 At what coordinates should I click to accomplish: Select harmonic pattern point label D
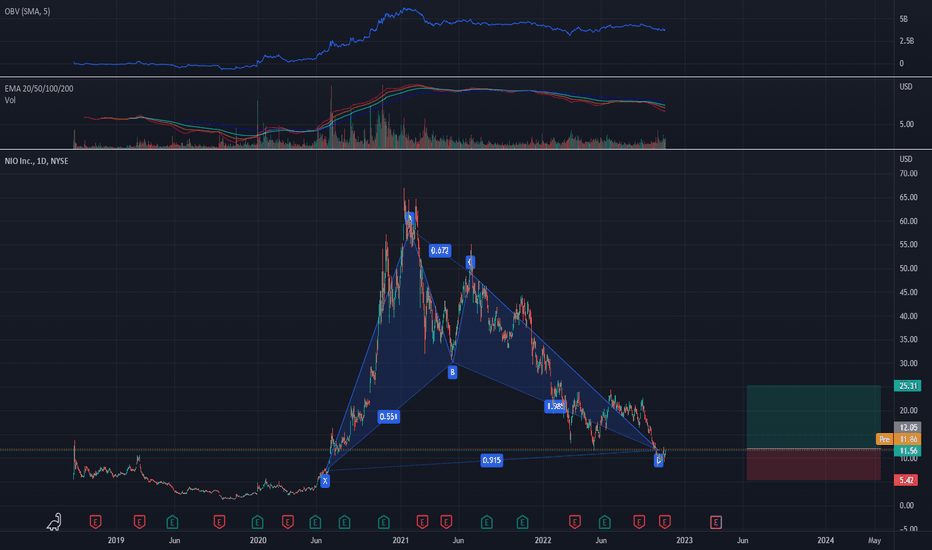[x=659, y=460]
